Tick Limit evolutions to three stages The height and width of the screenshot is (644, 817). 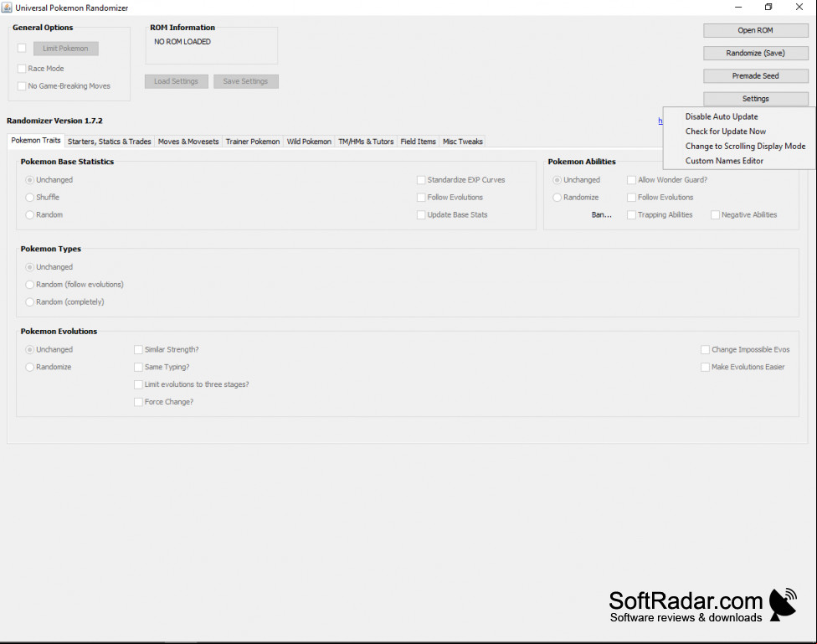138,384
